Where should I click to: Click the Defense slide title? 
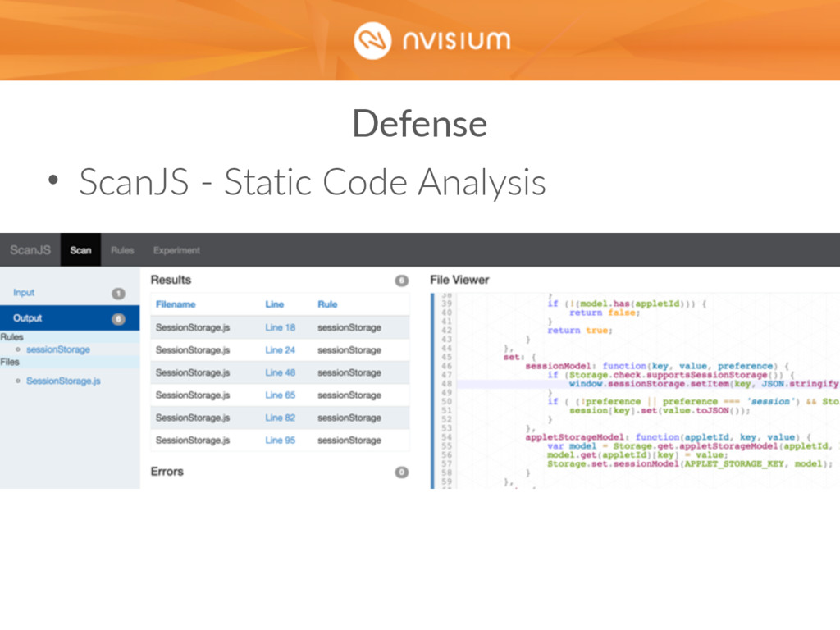(x=419, y=124)
